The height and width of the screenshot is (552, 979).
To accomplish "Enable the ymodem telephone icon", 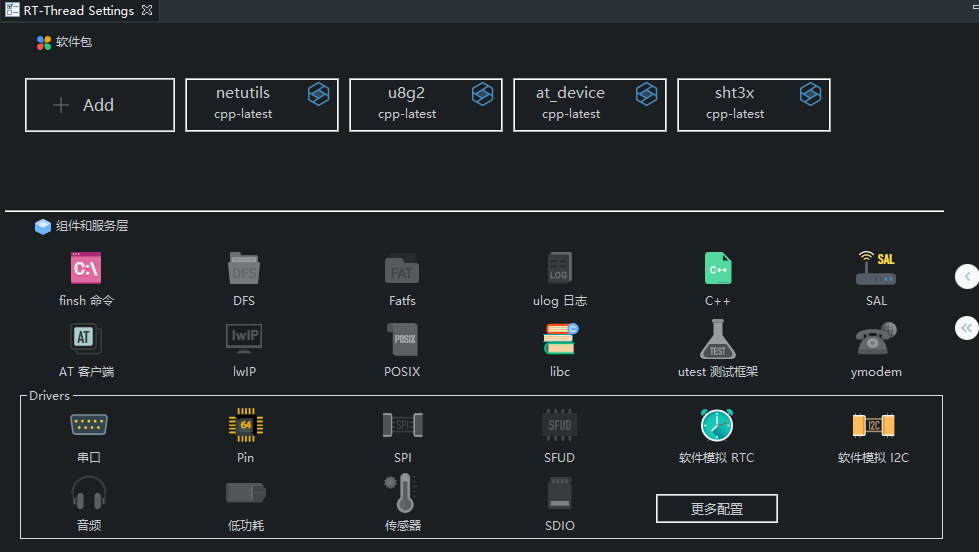I will click(876, 339).
